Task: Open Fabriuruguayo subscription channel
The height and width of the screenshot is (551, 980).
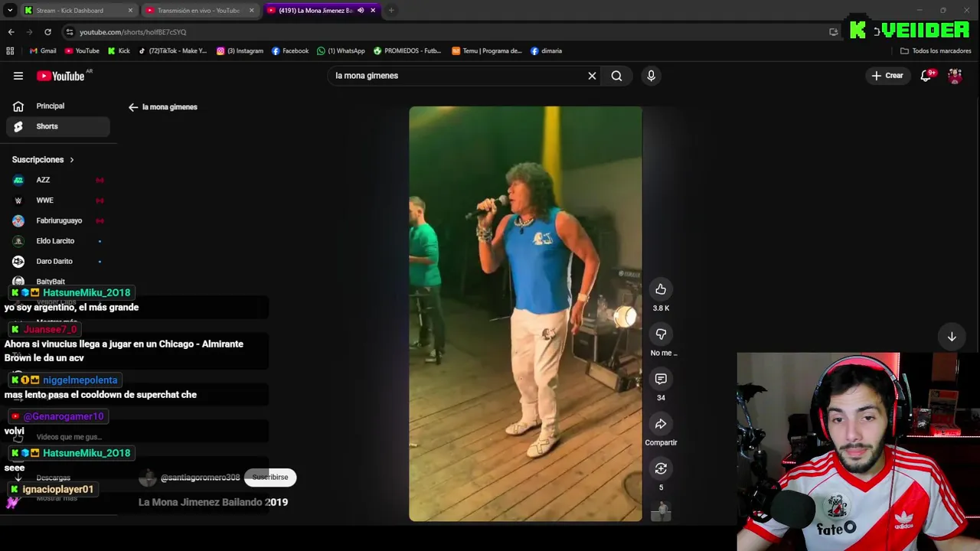Action: [x=58, y=220]
